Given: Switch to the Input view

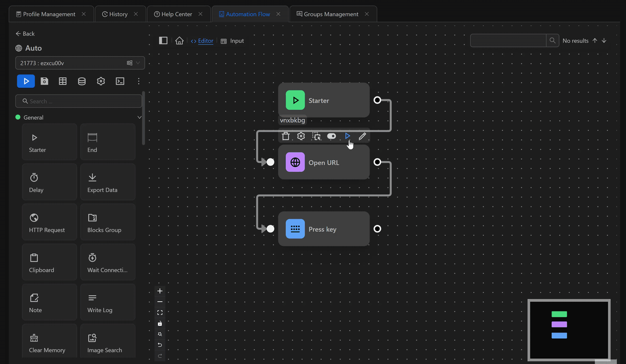Looking at the screenshot, I should (236, 40).
